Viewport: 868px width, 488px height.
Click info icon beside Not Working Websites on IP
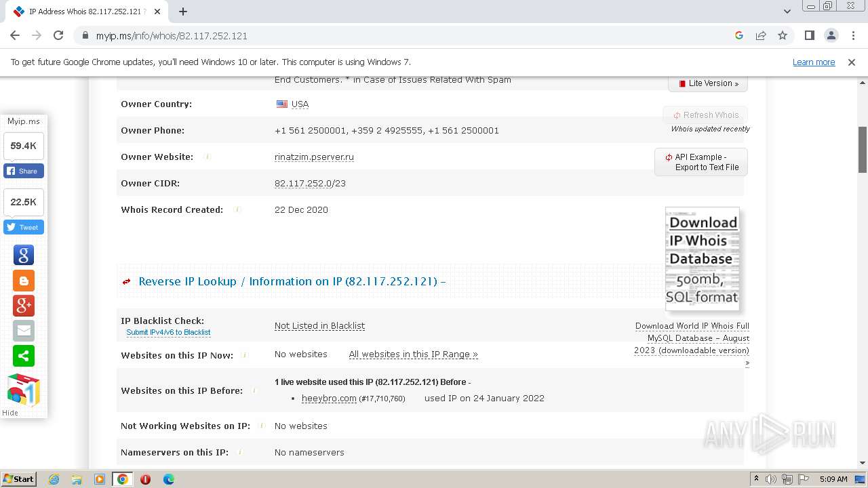pos(262,426)
